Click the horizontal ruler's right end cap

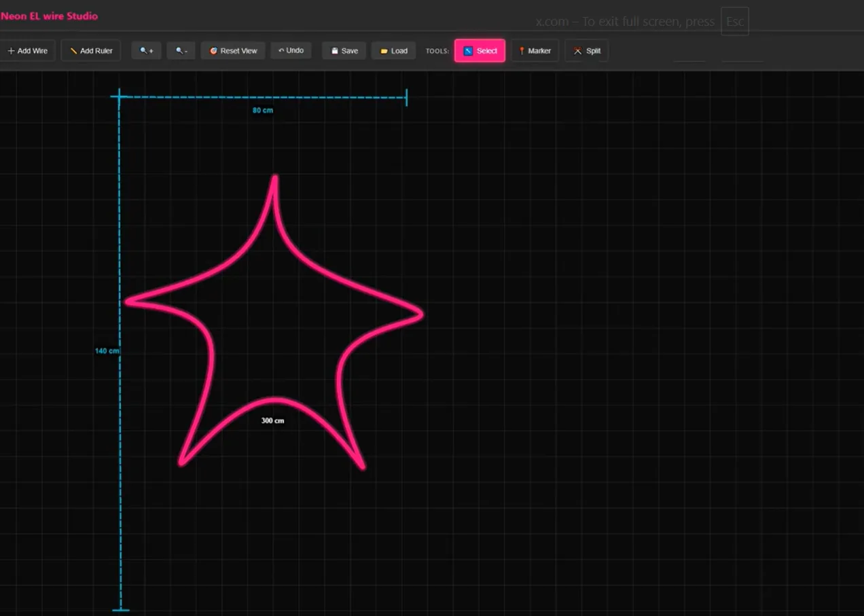point(406,98)
